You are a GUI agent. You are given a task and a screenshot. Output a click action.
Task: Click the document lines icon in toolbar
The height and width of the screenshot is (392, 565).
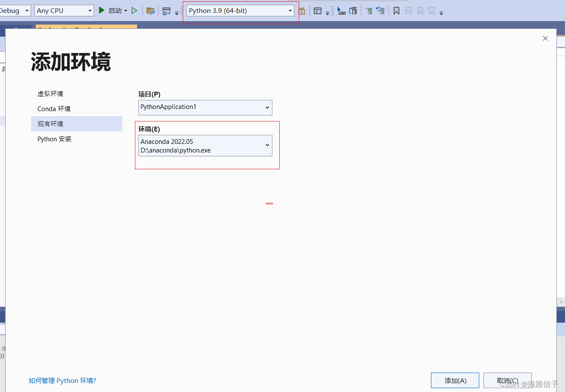[353, 11]
